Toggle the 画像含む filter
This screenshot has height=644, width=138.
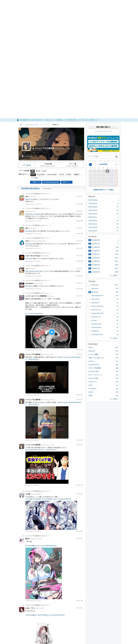(77, 175)
